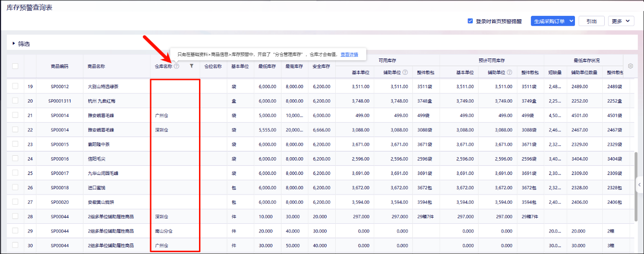This screenshot has height=254, width=644.
Task: Check row 21 雅安峨眉毛峰 广州仓
Action: tap(15, 115)
